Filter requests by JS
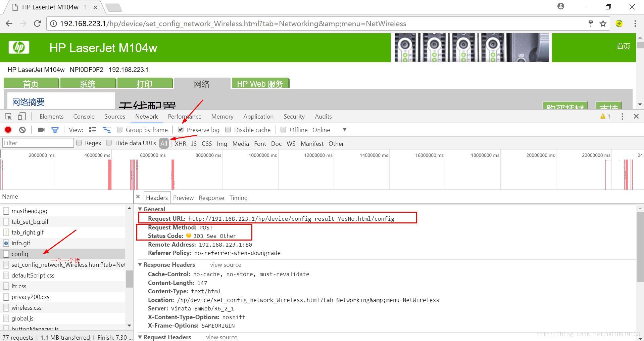The image size is (644, 341). pyautogui.click(x=194, y=143)
